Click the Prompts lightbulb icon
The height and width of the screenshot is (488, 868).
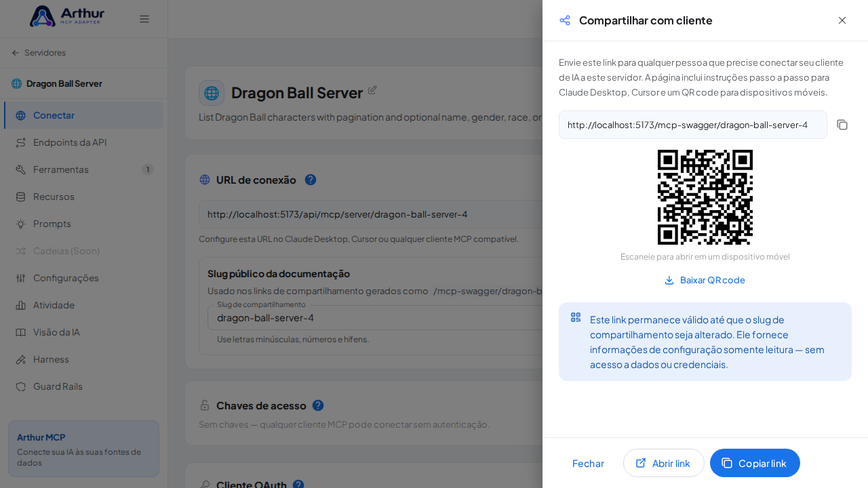20,224
